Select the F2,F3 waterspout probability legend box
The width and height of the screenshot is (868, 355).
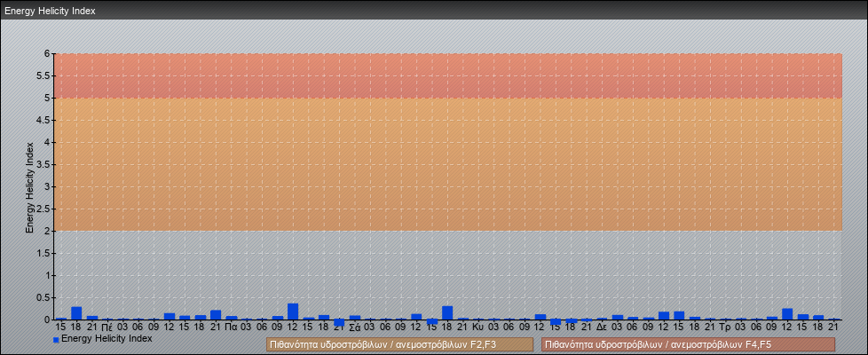point(399,344)
